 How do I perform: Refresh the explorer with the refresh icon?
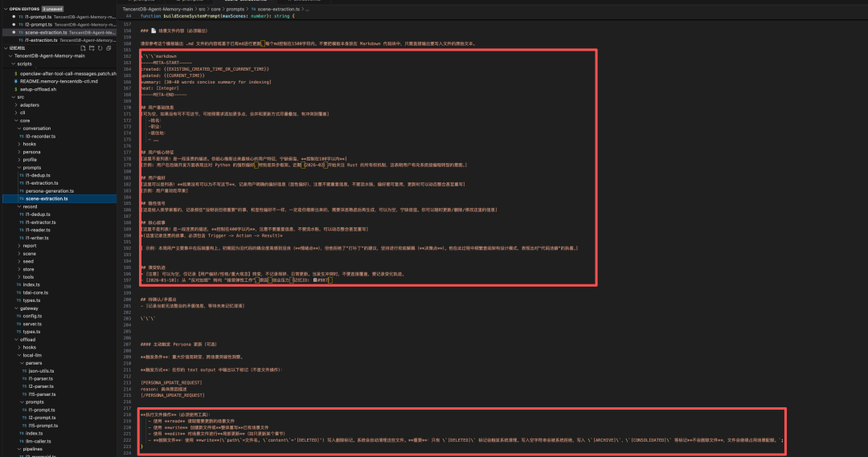(x=100, y=48)
